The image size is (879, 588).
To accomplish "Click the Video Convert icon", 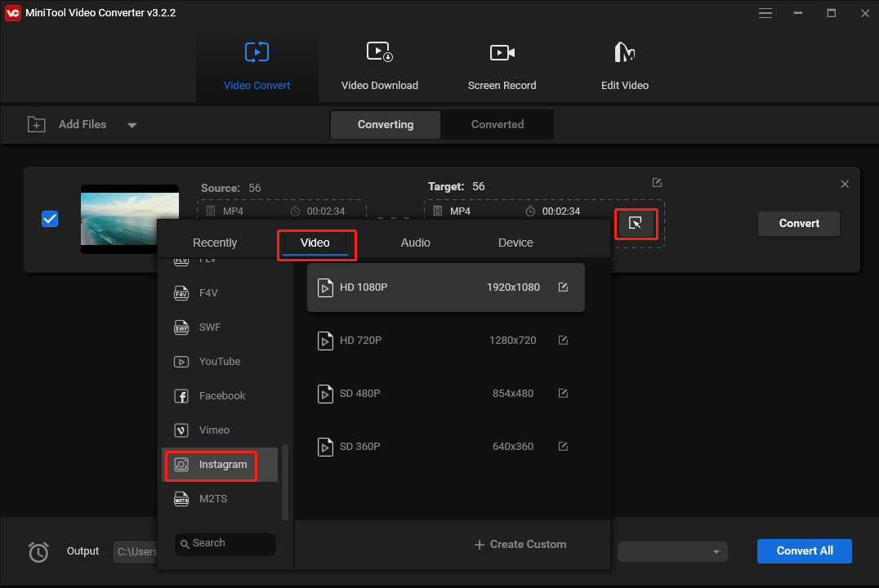I will click(x=257, y=52).
